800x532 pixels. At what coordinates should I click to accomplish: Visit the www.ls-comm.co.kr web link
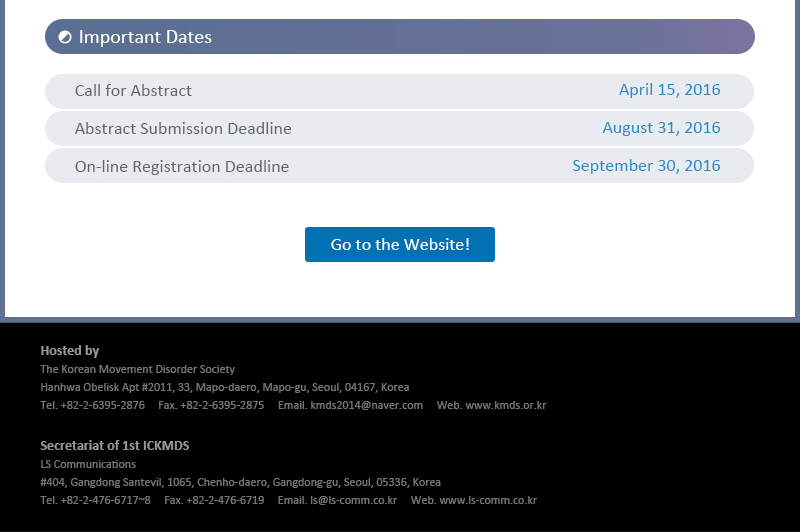click(488, 500)
